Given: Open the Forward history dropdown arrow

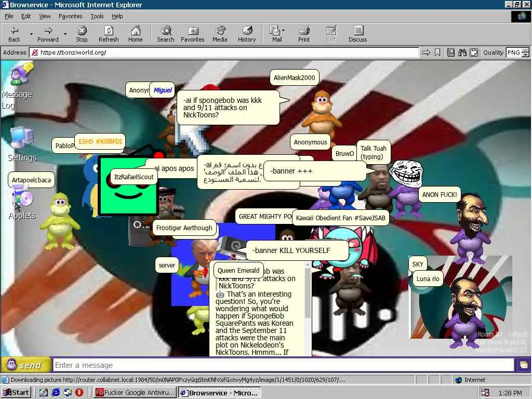Looking at the screenshot, I should [x=65, y=34].
